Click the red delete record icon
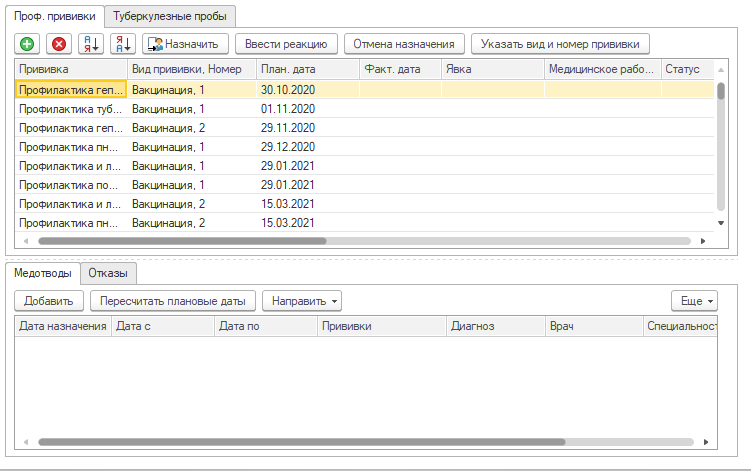This screenshot has width=751, height=471. click(59, 44)
